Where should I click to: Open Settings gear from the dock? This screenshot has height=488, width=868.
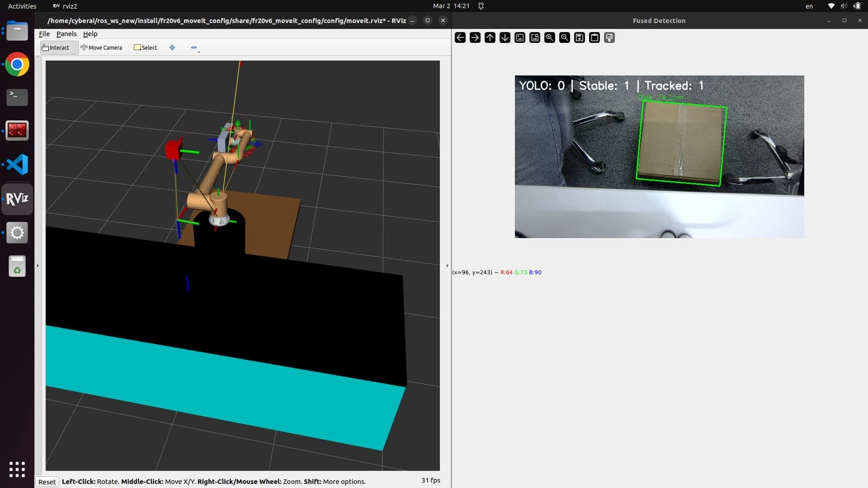(x=17, y=233)
